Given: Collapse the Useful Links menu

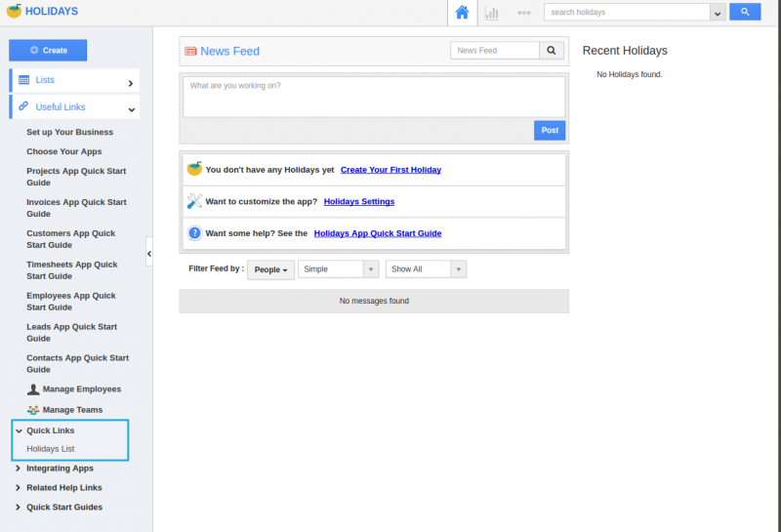Looking at the screenshot, I should pyautogui.click(x=74, y=107).
